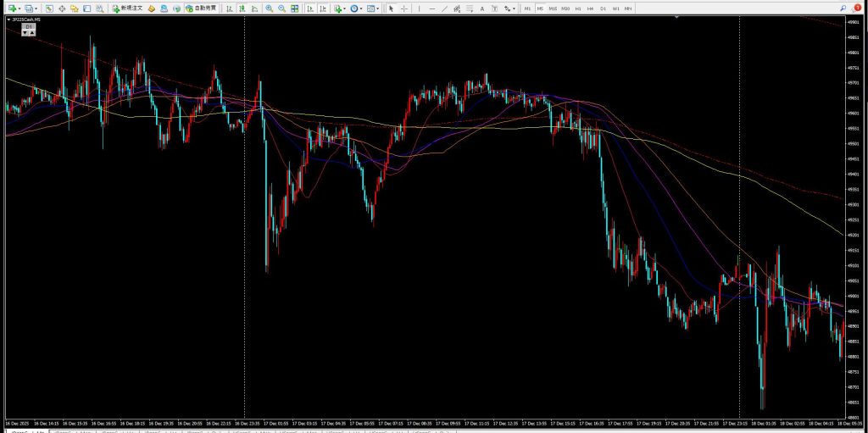Click the D1 timeframe button
The width and height of the screenshot is (868, 433).
[x=603, y=8]
